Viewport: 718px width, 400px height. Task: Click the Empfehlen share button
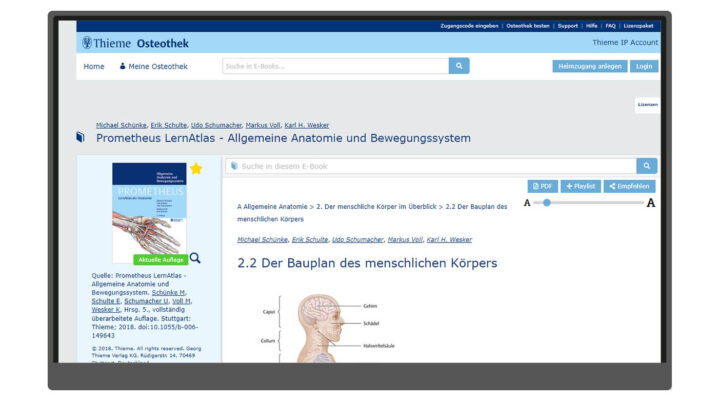(629, 186)
